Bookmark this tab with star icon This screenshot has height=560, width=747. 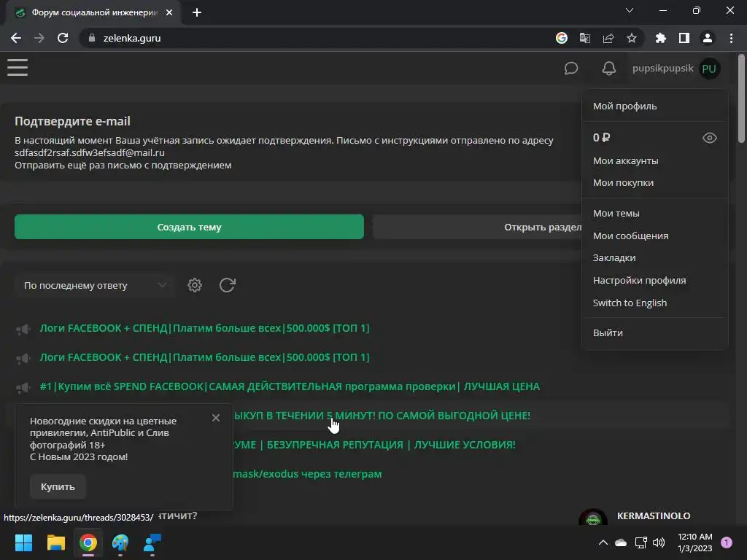(x=632, y=38)
